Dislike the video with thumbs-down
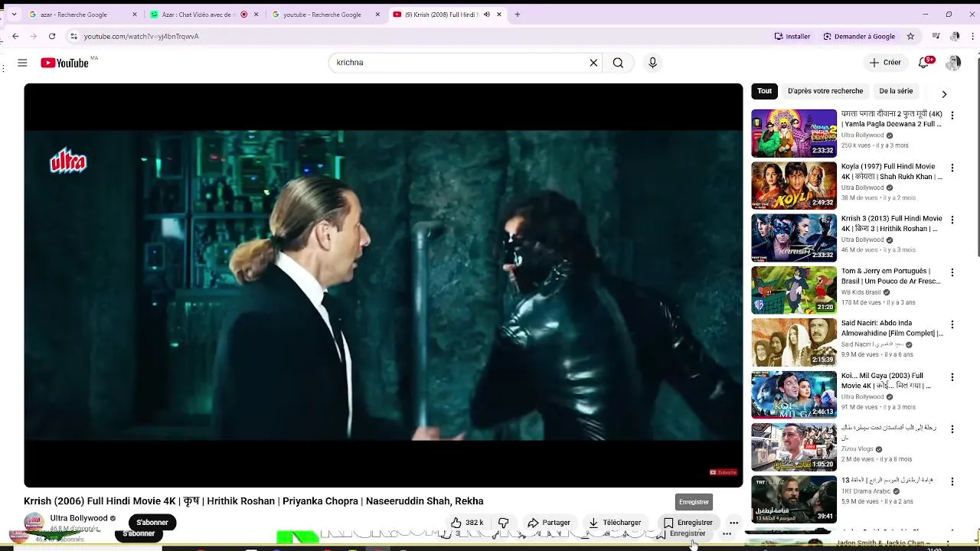980x551 pixels. (x=503, y=523)
